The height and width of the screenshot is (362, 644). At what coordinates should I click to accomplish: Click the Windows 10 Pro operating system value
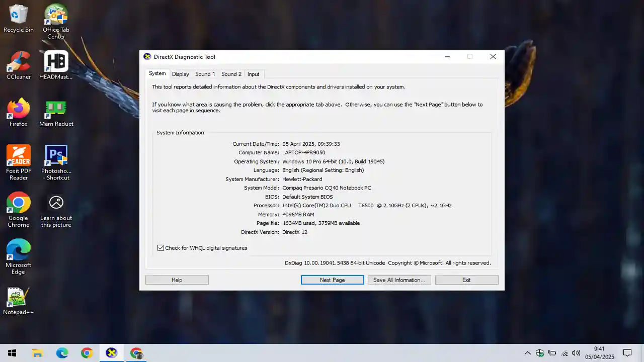click(334, 161)
